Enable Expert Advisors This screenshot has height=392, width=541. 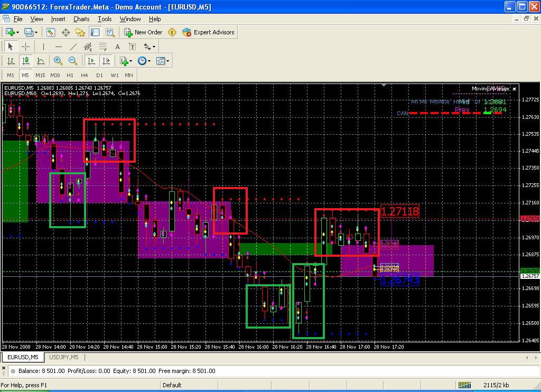(x=208, y=32)
